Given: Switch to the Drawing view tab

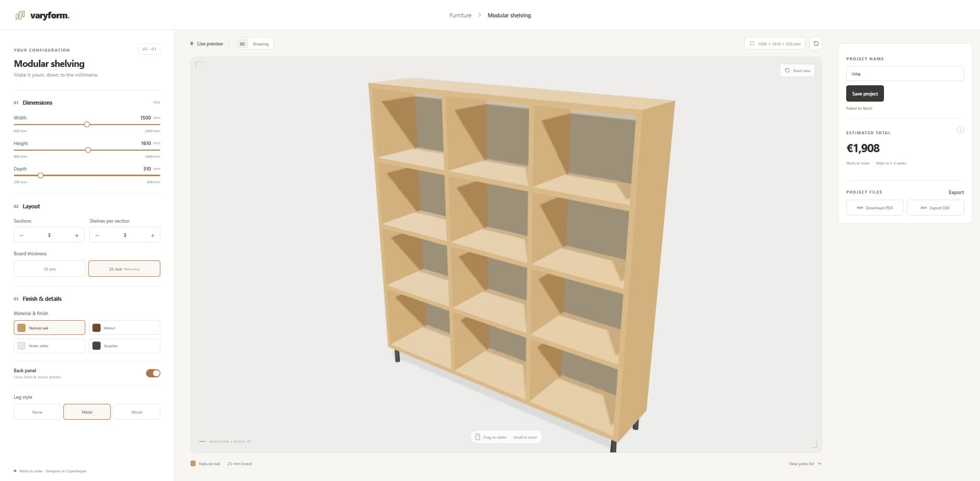Looking at the screenshot, I should click(x=260, y=44).
